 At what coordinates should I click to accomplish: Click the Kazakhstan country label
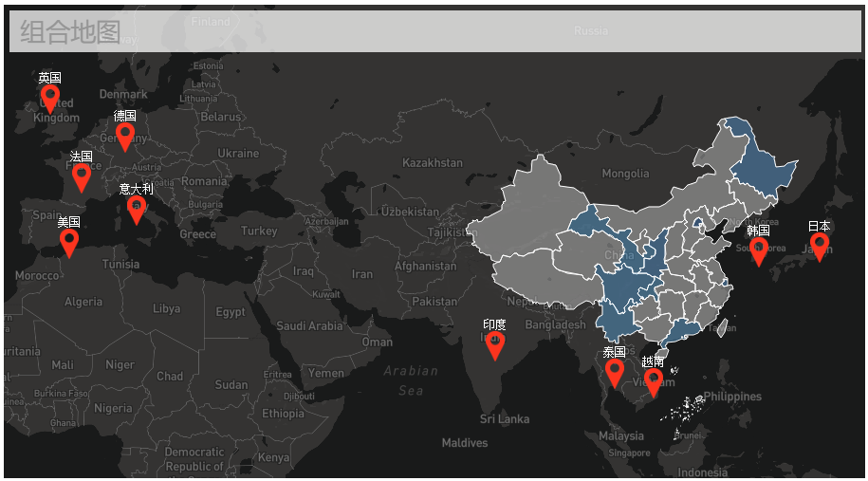point(433,163)
